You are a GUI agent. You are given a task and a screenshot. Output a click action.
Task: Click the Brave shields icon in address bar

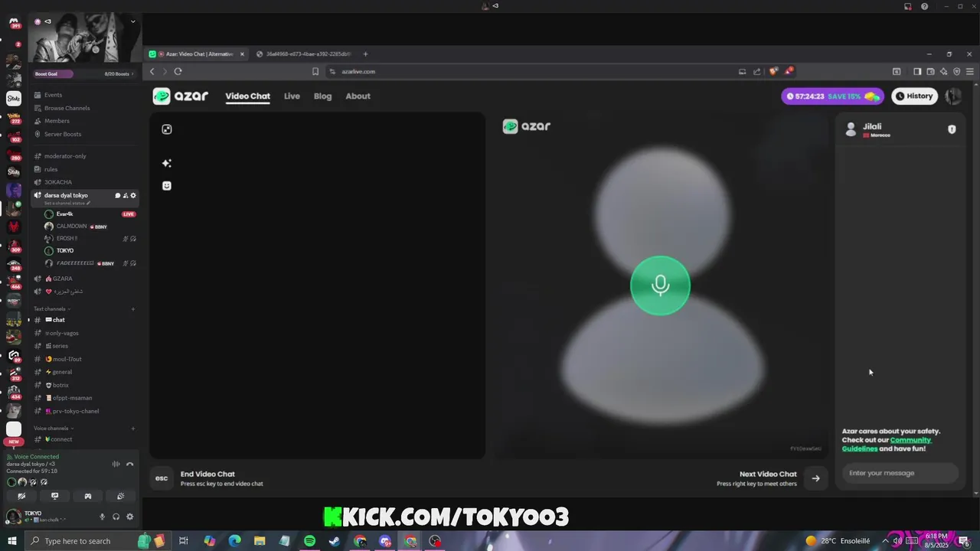[x=773, y=71]
